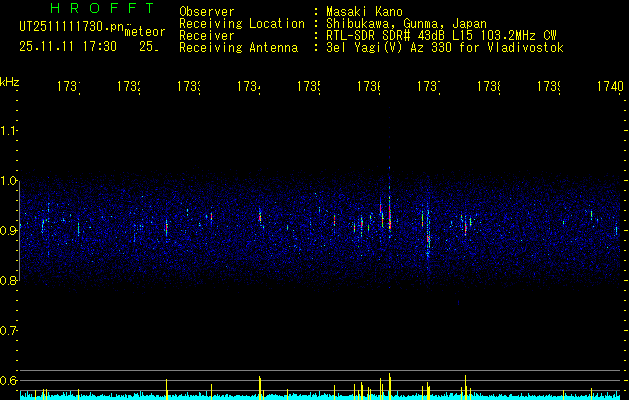Click the tallest meteor echo spike after 1736
This screenshot has height=400, width=629.
[x=389, y=386]
